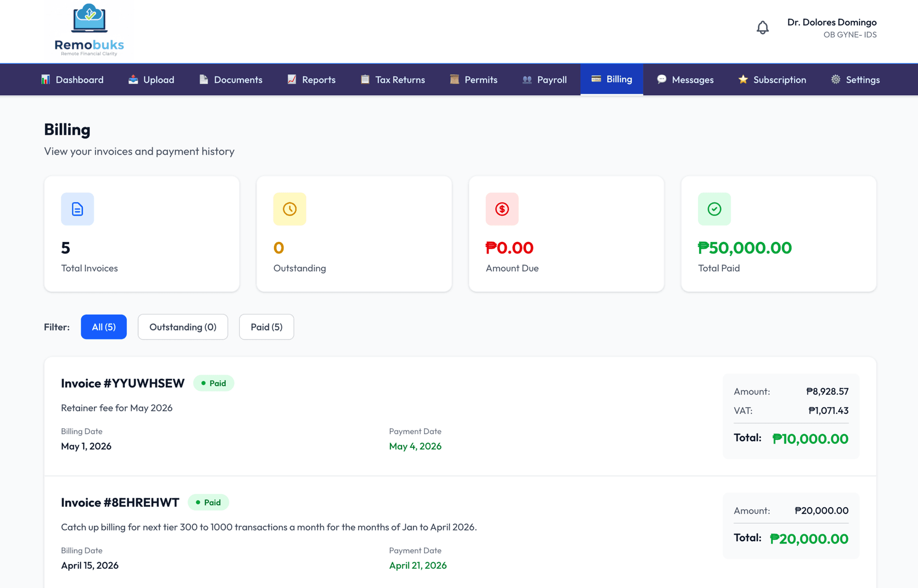Viewport: 918px width, 588px height.
Task: Select the Billing tab
Action: [x=612, y=79]
